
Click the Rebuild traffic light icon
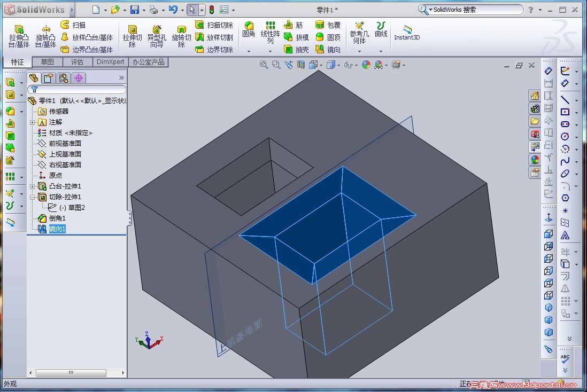click(x=212, y=10)
